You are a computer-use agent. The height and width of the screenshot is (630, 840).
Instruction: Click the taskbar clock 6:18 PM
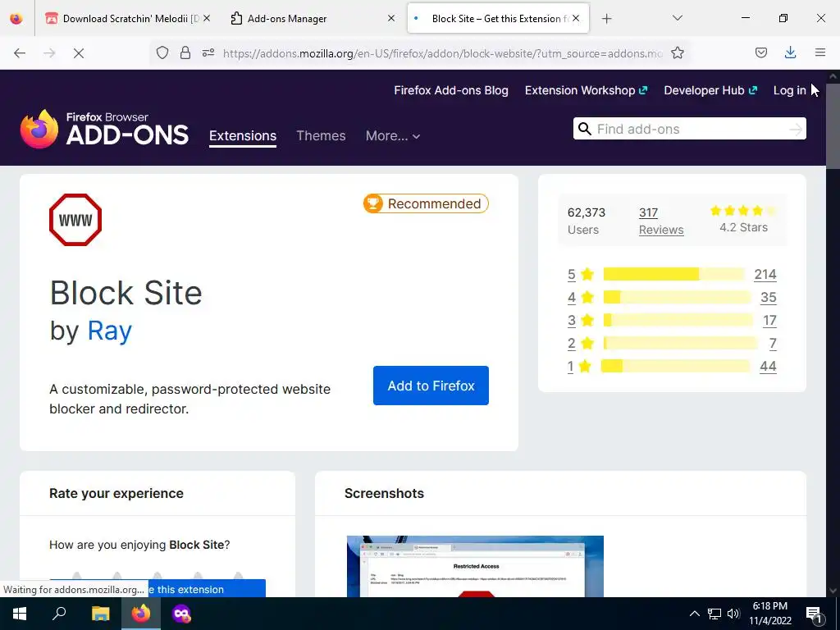(x=769, y=606)
